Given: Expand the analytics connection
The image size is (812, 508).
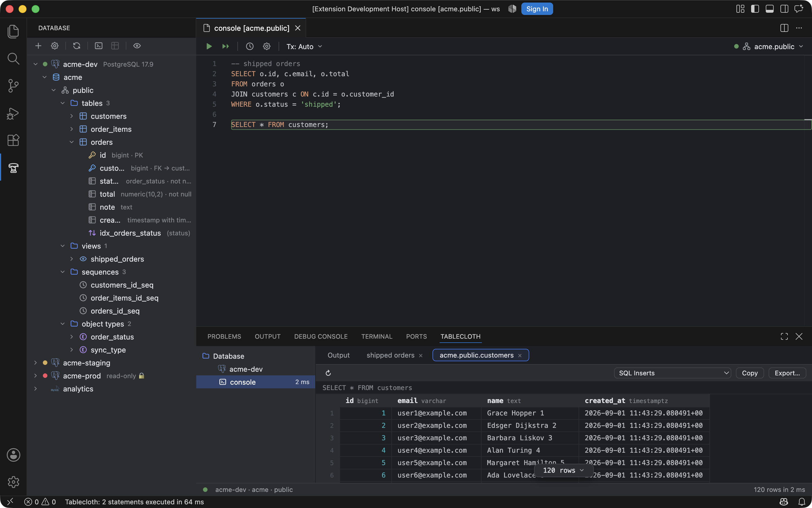Looking at the screenshot, I should click(x=36, y=389).
